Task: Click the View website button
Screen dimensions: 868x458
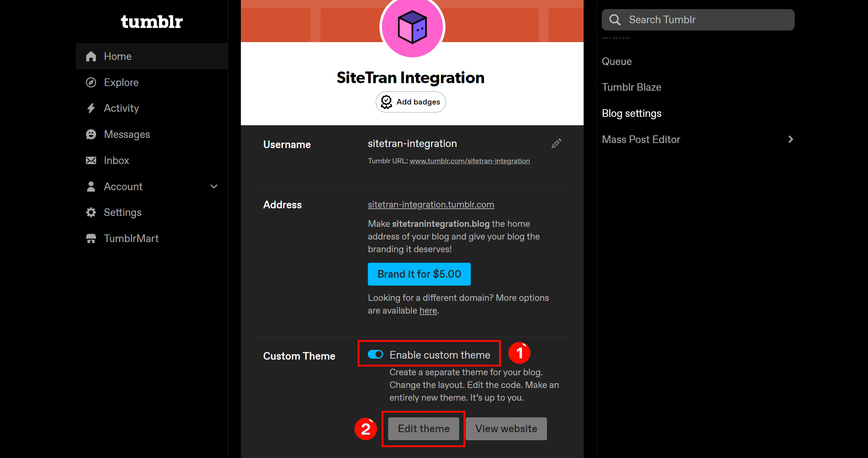Action: coord(506,429)
